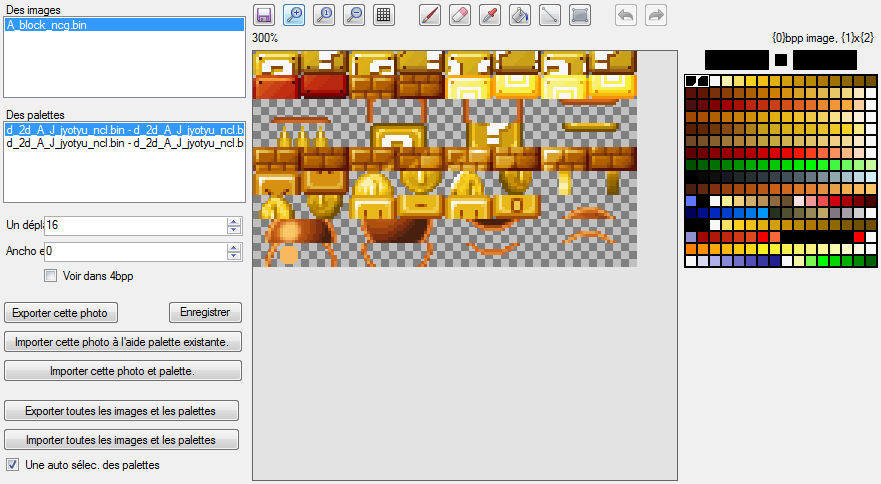The image size is (881, 484).
Task: Click 'Exporter toutes les images et les palettes'
Action: (121, 411)
